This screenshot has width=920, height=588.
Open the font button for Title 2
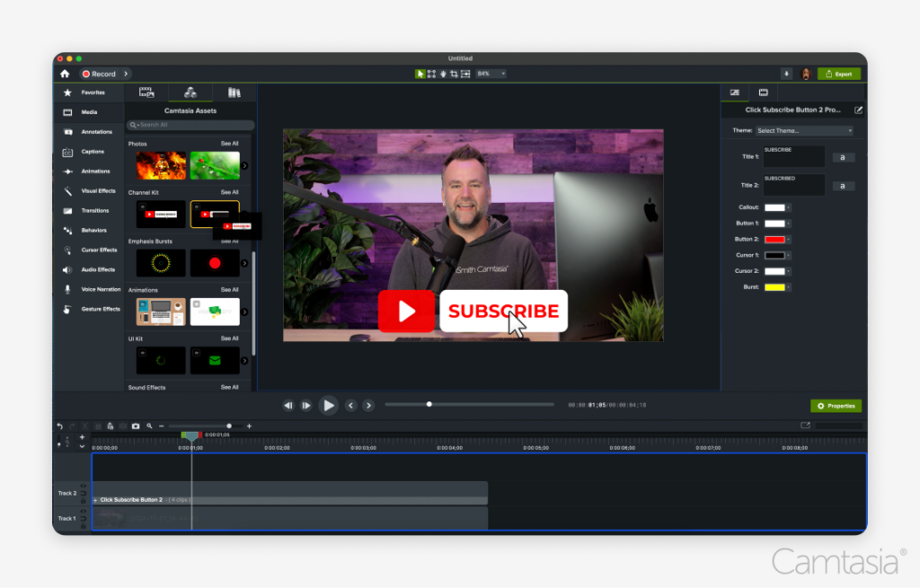(x=843, y=186)
